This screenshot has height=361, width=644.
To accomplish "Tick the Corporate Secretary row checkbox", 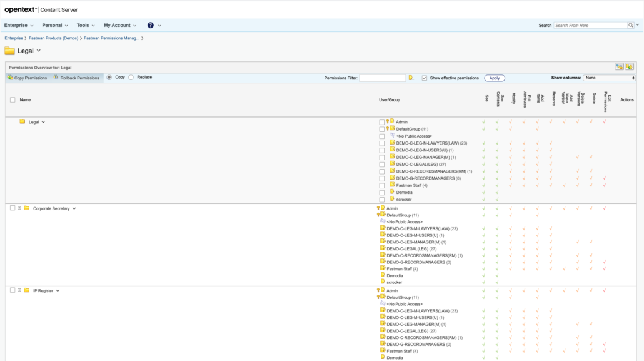I will coord(13,208).
